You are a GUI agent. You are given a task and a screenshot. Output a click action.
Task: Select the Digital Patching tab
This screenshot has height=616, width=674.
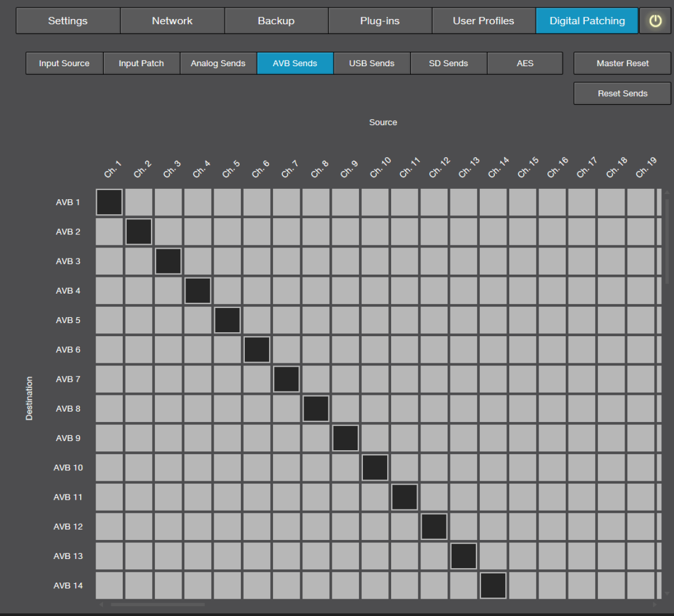587,21
